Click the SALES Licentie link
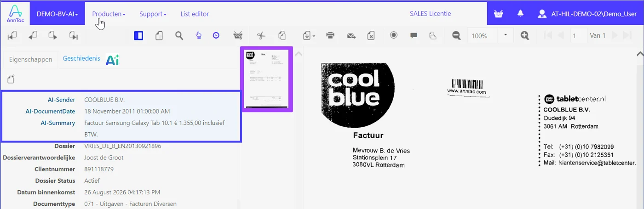The height and width of the screenshot is (209, 644). [430, 14]
